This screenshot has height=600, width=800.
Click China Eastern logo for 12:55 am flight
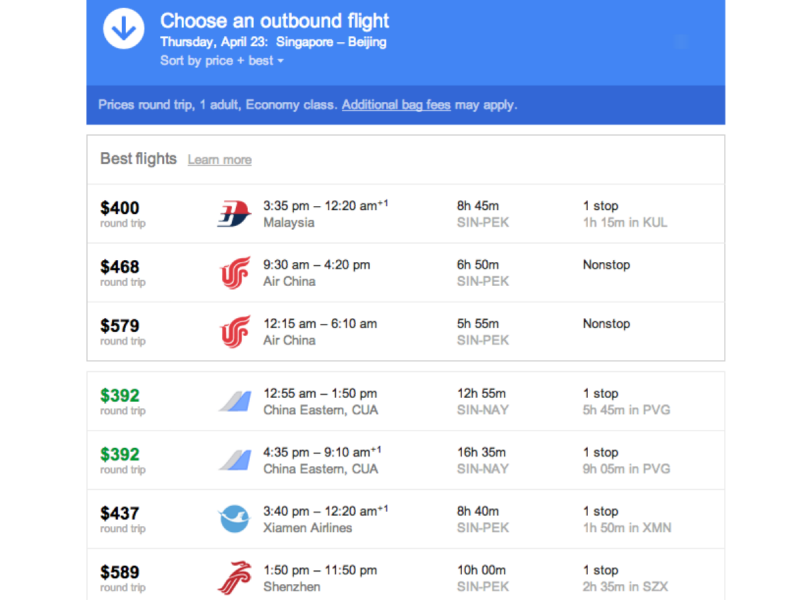tap(234, 401)
